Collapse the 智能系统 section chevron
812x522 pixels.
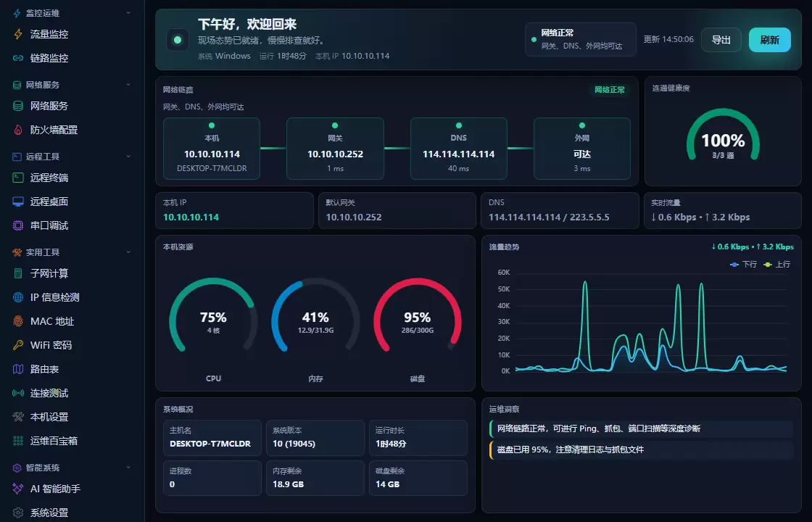coord(128,467)
